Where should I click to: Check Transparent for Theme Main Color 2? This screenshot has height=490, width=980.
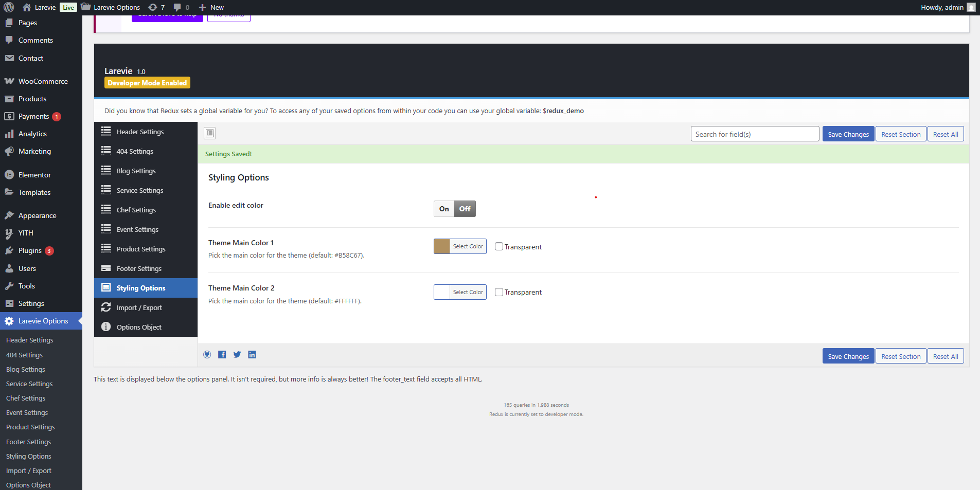pos(499,292)
